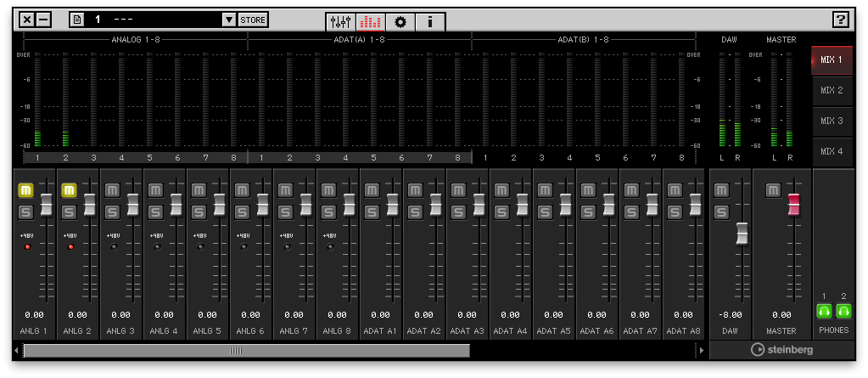Turn off +48V phantom power on ANLG 1
The image size is (868, 378).
27,246
